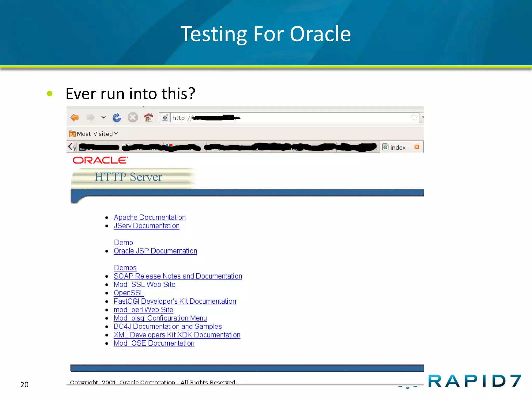Open the Apache Documentation link
This screenshot has height=399, width=532.
point(150,217)
